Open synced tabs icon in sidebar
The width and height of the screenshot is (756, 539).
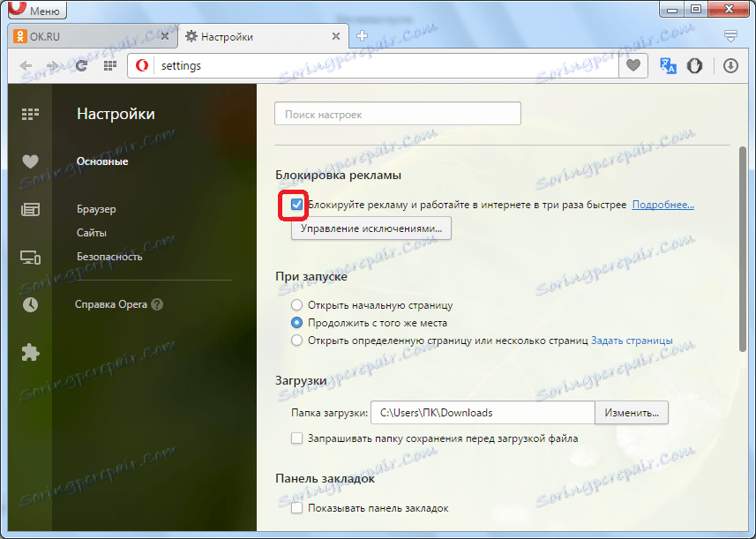30,258
